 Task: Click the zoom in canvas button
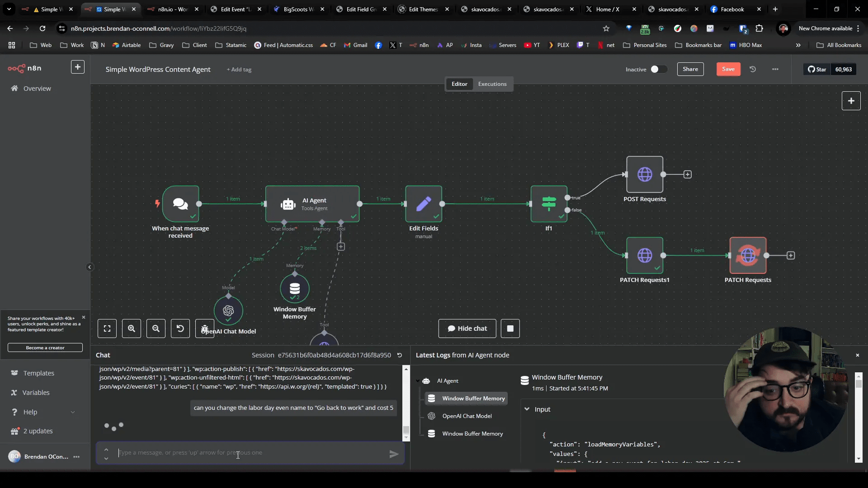(132, 328)
